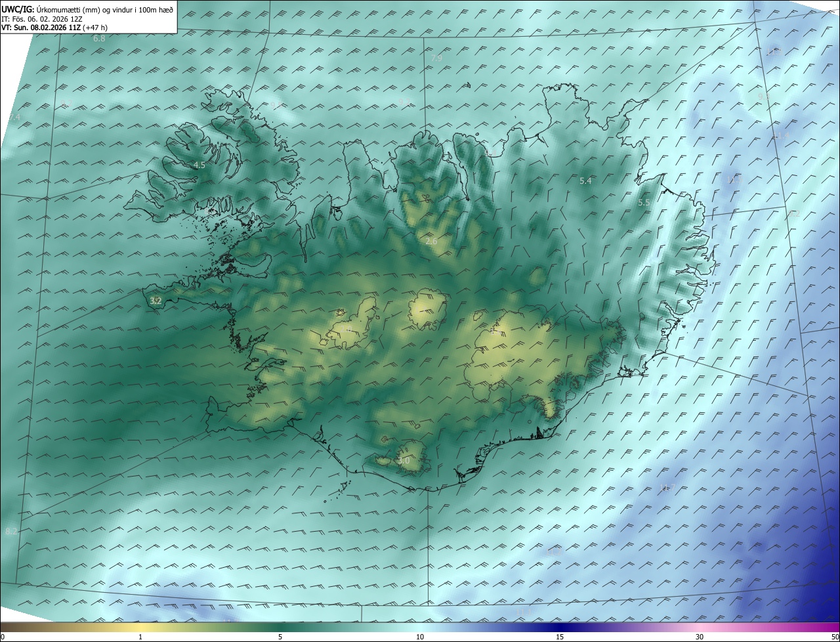This screenshot has width=840, height=642.
Task: Click the 30 tick on the color scale
Action: (x=700, y=637)
